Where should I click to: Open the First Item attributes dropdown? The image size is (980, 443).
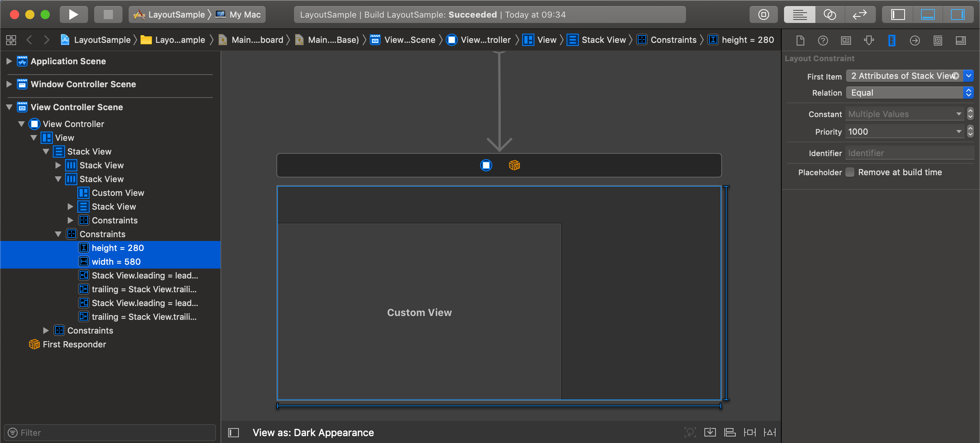(x=969, y=76)
